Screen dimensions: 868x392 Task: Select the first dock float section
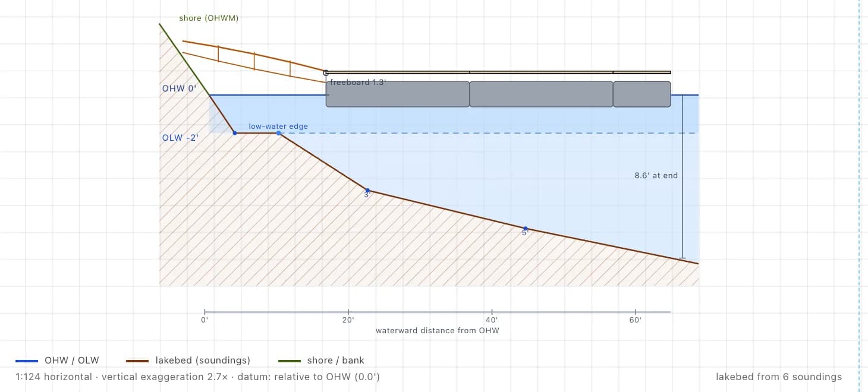tap(398, 94)
